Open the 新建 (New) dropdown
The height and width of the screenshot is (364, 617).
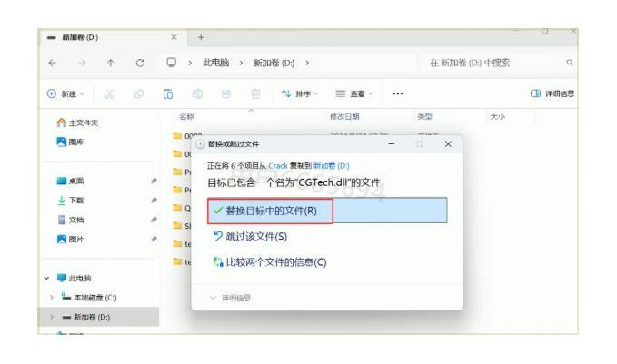pos(65,93)
